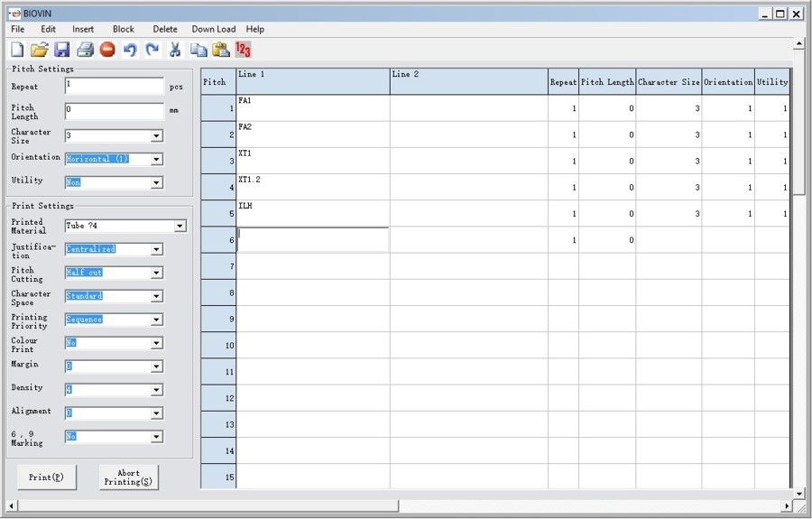
Task: Select the cell containing FA2
Action: [313, 134]
